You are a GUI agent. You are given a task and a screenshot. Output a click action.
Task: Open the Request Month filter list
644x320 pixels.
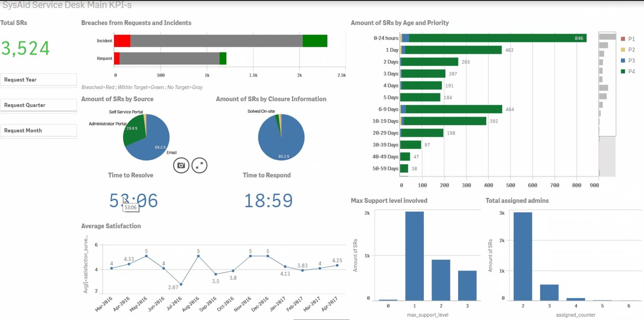(39, 130)
